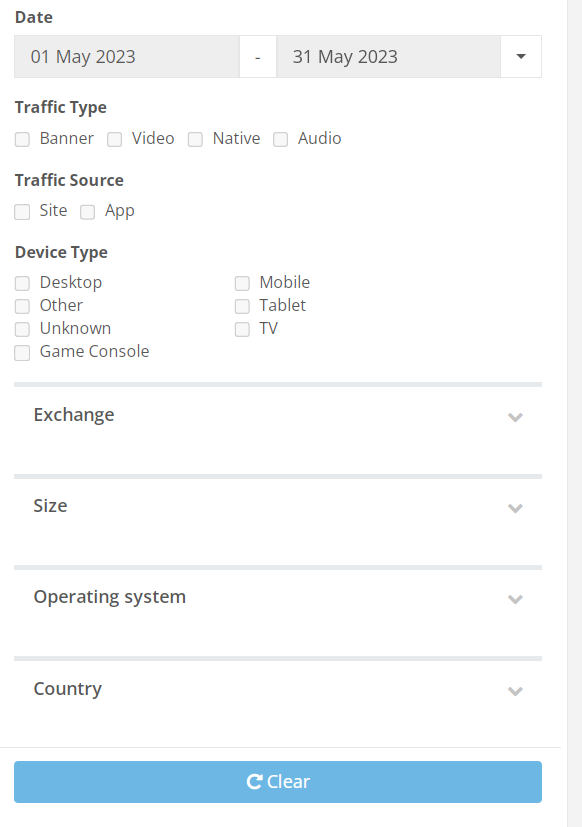Enable the App traffic source
This screenshot has height=827, width=582.
point(87,211)
